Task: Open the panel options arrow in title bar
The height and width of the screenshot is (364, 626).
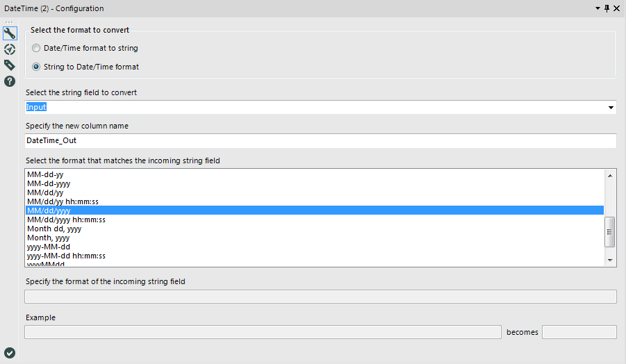Action: click(x=598, y=8)
